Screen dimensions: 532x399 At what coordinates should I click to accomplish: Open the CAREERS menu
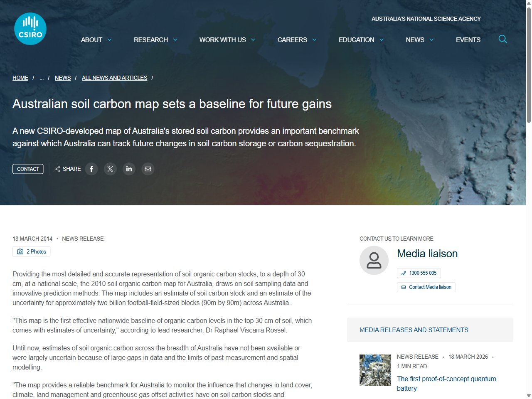(x=297, y=39)
